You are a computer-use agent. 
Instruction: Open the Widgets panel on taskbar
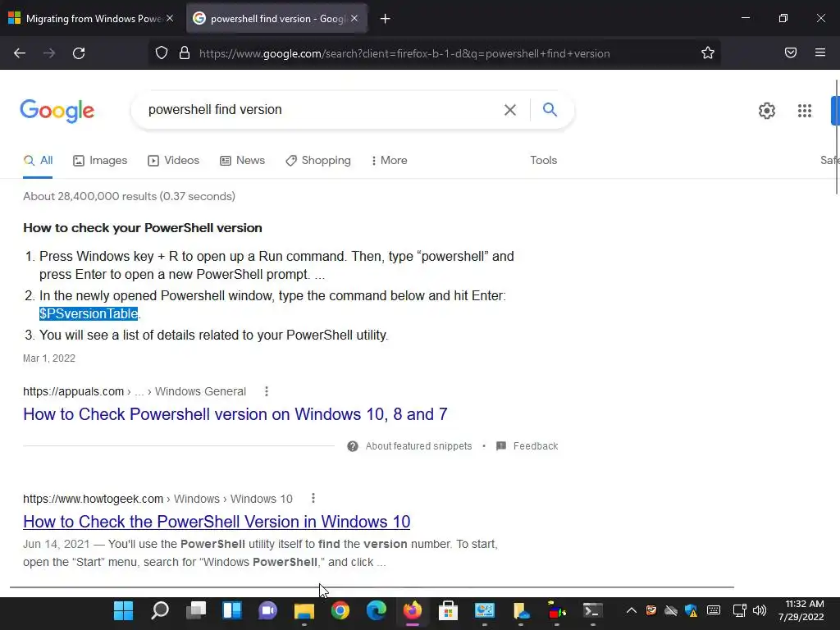point(232,610)
